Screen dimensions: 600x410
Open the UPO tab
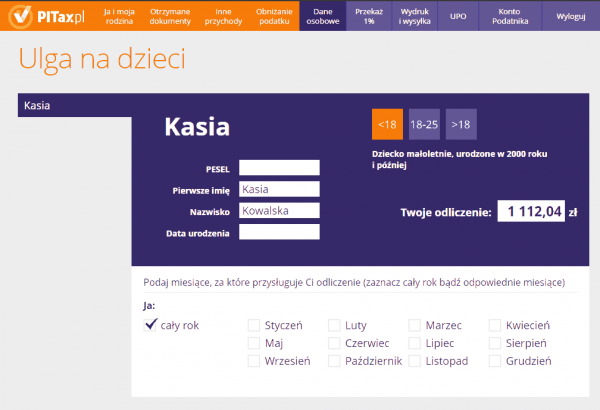tap(458, 16)
